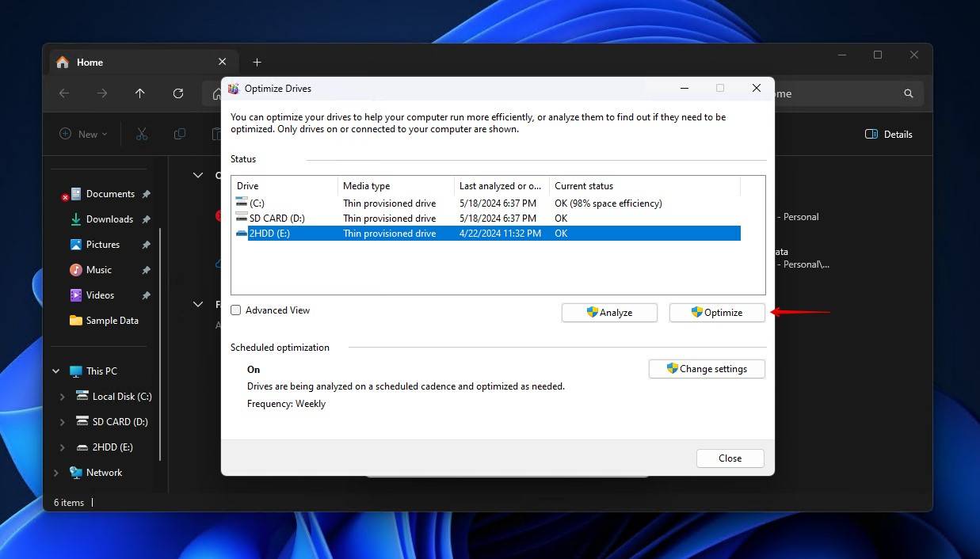Click the Optimize button
This screenshot has height=559, width=980.
(x=717, y=313)
